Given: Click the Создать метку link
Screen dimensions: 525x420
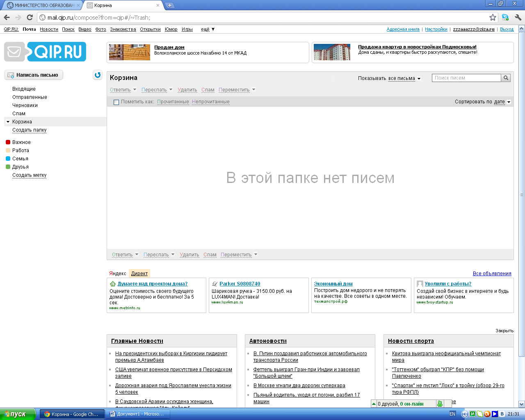Looking at the screenshot, I should point(30,175).
